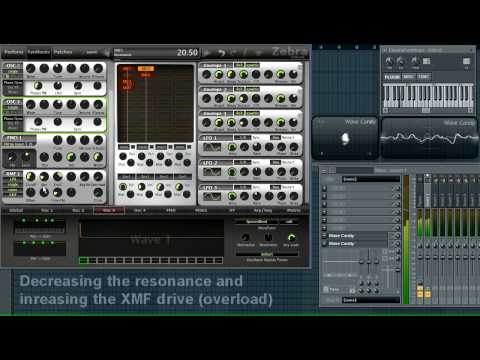Click the LFO 2 waveform display
480x360 pixels.
click(x=212, y=172)
